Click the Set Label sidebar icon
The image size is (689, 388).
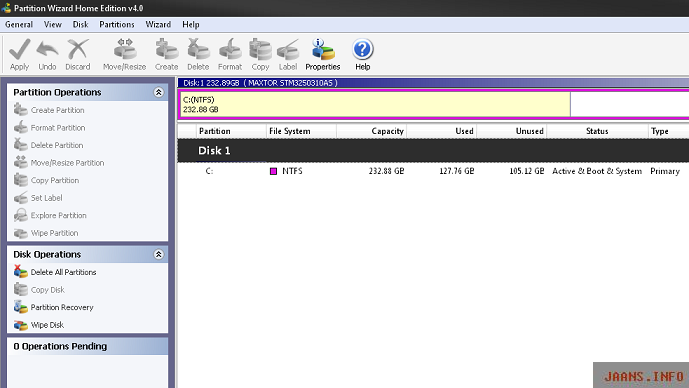[x=20, y=198]
